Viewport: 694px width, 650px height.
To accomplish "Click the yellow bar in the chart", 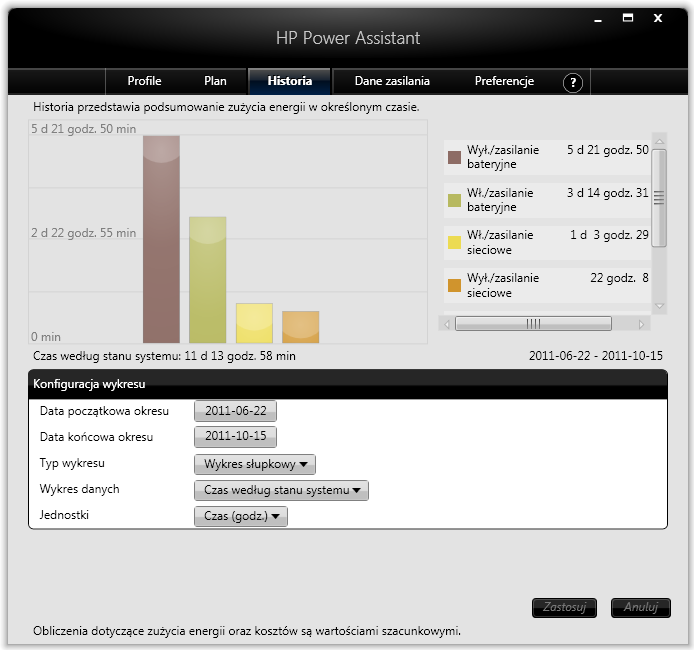I will click(254, 323).
